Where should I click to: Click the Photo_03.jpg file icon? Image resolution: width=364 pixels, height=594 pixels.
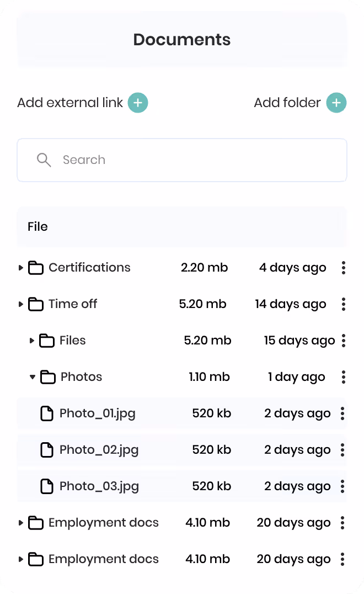tap(47, 486)
